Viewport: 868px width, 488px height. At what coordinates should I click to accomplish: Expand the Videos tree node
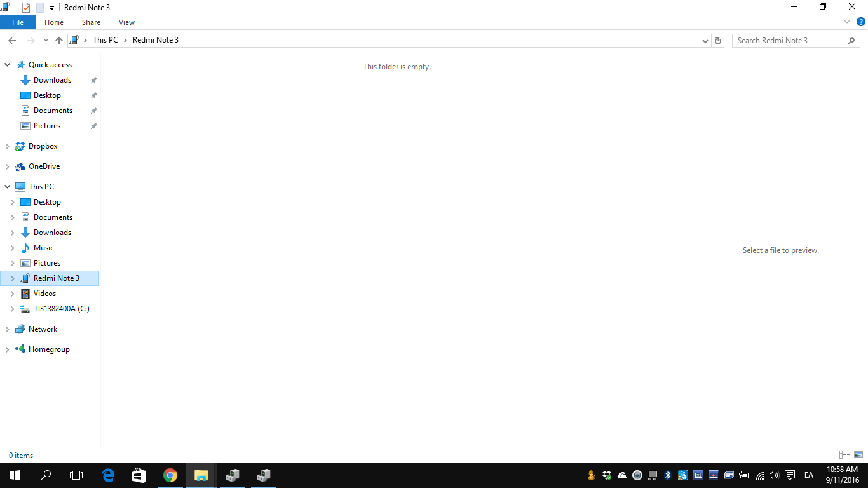coord(12,294)
